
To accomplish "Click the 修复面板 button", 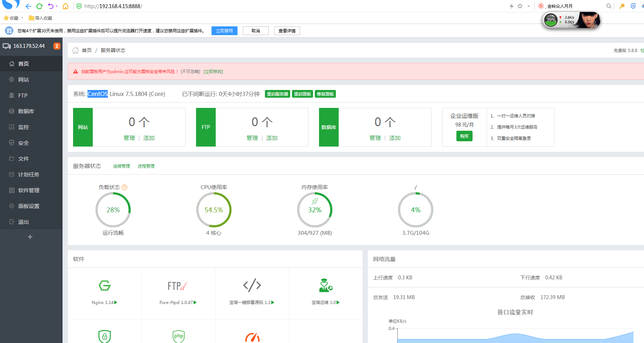I will pyautogui.click(x=325, y=94).
